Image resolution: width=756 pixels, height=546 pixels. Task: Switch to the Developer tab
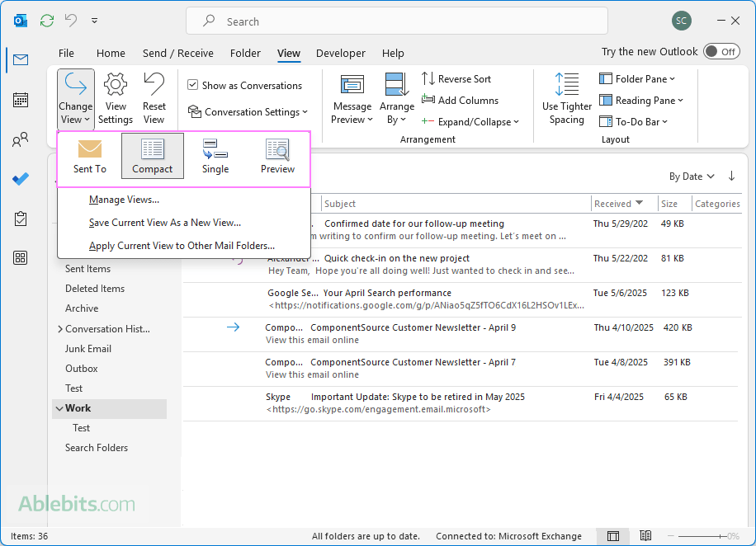pyautogui.click(x=340, y=53)
